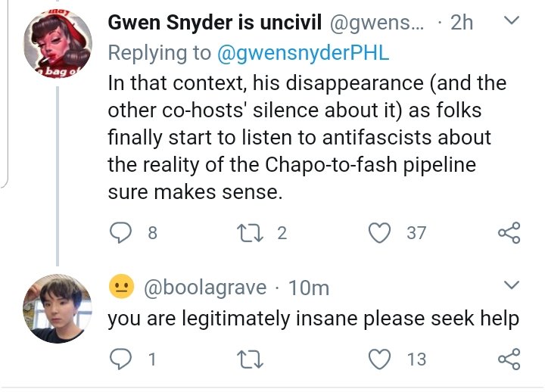Open the 10m timestamp of the reply

(x=309, y=288)
